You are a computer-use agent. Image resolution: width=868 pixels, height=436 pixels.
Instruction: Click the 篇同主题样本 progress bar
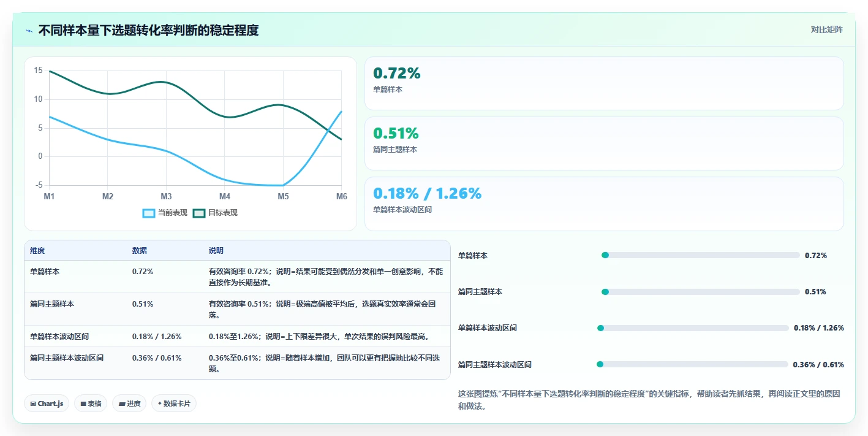pos(701,292)
